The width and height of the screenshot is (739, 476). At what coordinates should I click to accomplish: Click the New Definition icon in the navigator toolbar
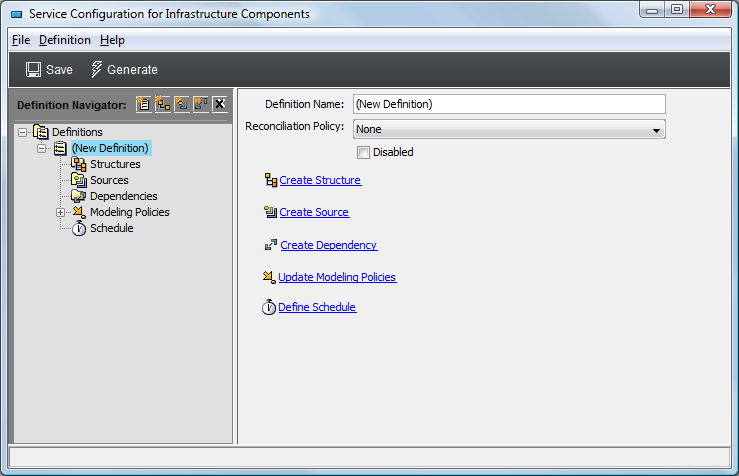coord(144,104)
